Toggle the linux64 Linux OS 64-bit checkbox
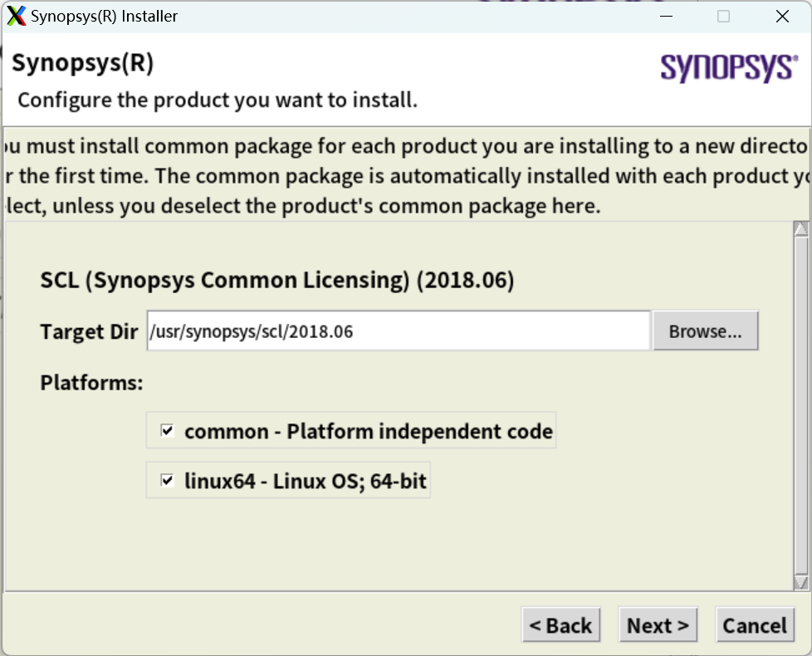This screenshot has width=812, height=656. (167, 480)
